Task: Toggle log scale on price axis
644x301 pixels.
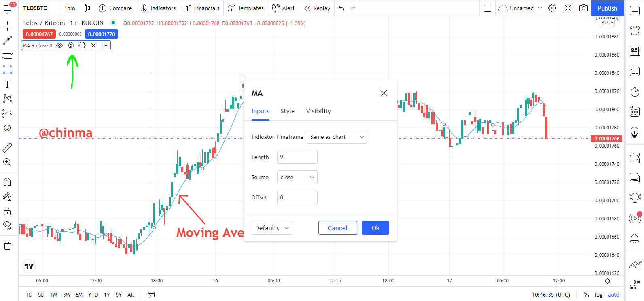Action: pos(598,295)
